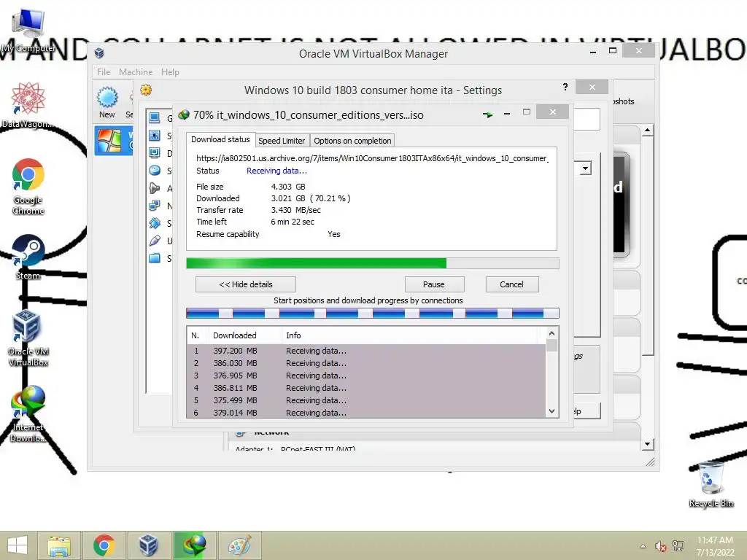Select connection row 5 with 375.499 MB
747x560 pixels.
(366, 400)
